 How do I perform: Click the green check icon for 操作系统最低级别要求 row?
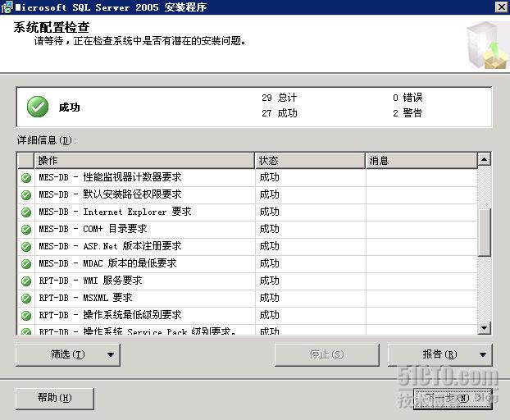pyautogui.click(x=26, y=316)
